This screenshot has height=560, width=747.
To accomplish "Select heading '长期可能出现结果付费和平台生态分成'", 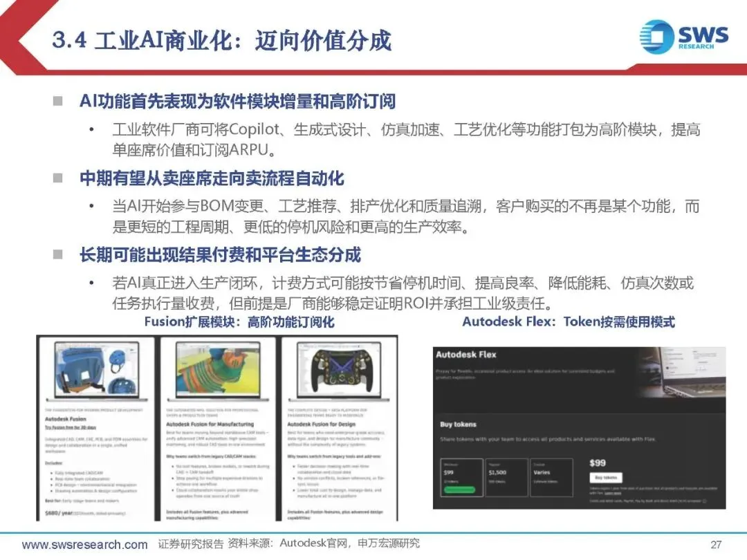I will click(220, 254).
